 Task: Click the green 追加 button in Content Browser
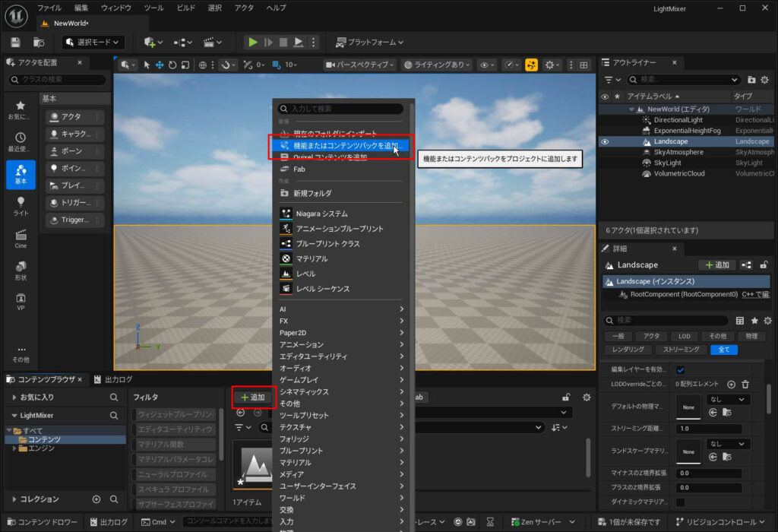[252, 397]
